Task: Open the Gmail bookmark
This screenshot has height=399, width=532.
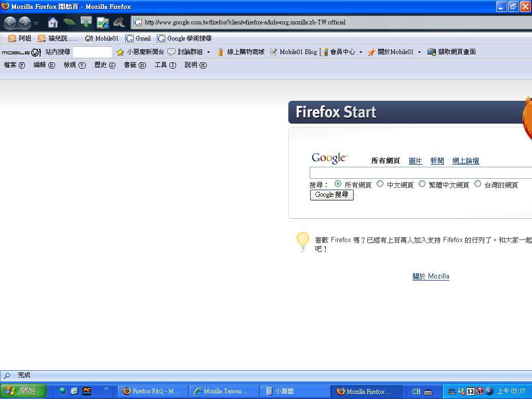Action: click(138, 38)
